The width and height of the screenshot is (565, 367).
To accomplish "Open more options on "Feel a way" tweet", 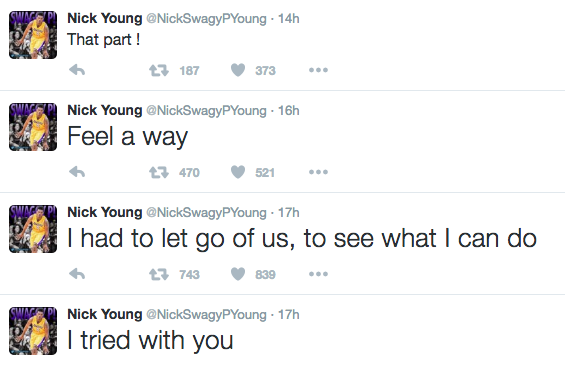I will click(319, 172).
